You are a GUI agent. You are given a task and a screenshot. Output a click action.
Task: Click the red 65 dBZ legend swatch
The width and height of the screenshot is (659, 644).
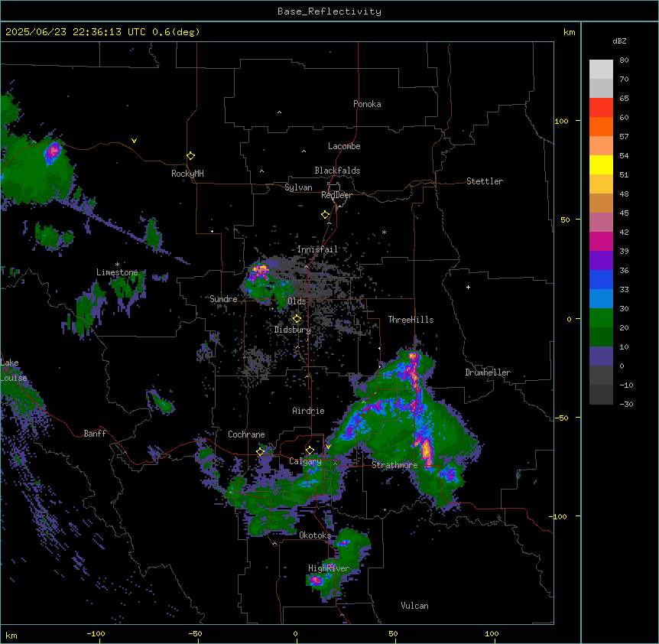601,107
